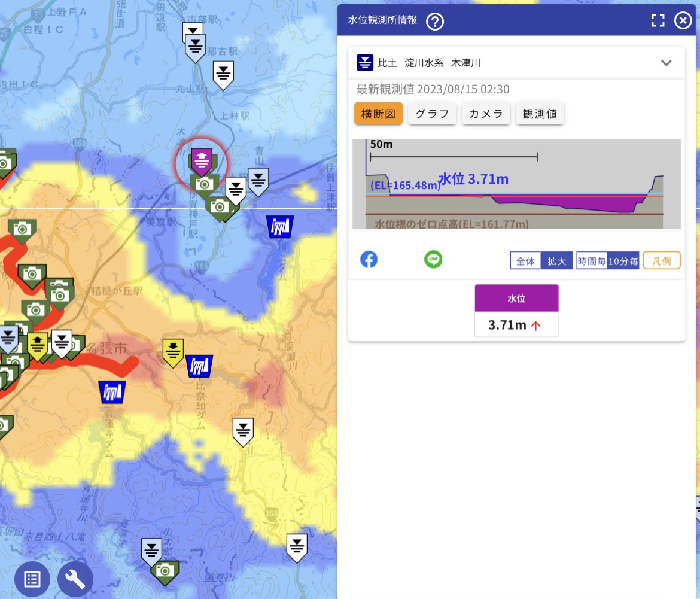Share on Facebook

click(369, 259)
